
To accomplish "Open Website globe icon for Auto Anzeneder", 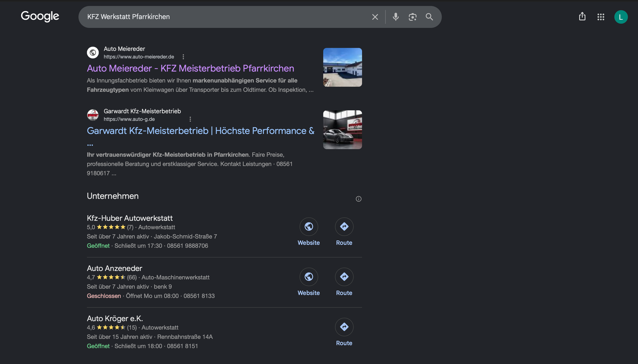I will [308, 277].
